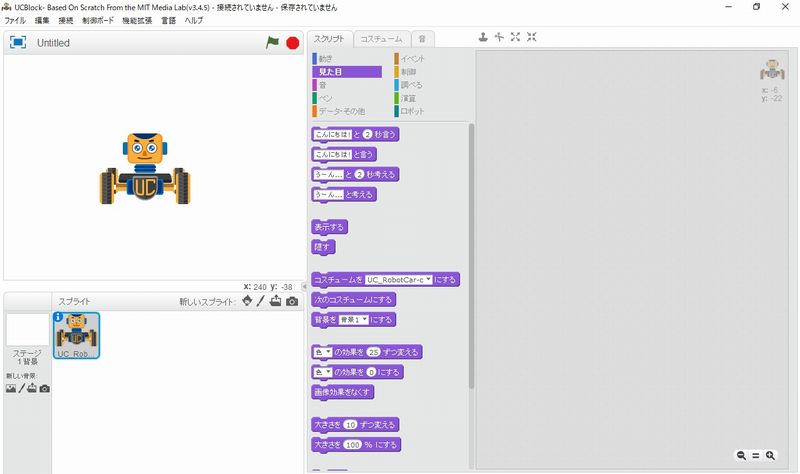Zoom in on the scripts area

pos(771,455)
